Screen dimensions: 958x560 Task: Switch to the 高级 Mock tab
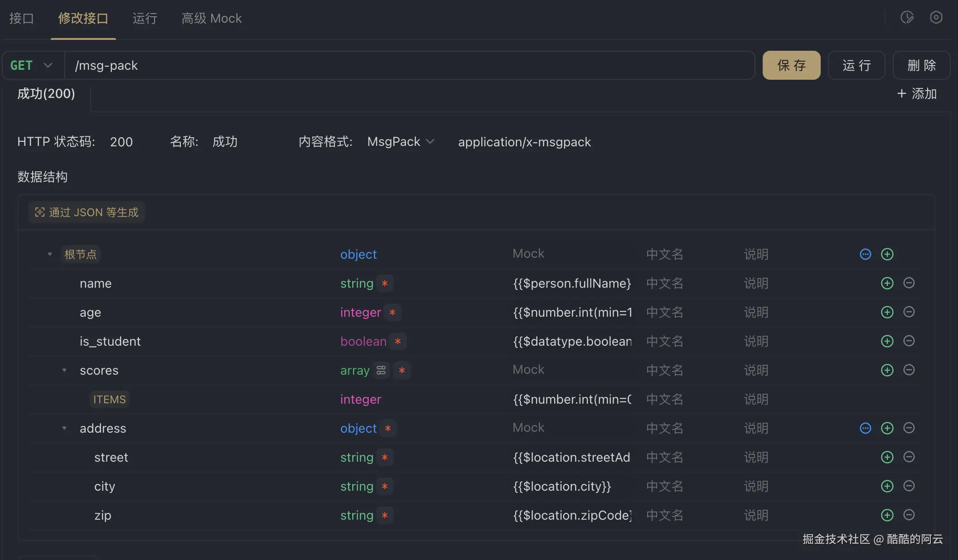coord(211,19)
